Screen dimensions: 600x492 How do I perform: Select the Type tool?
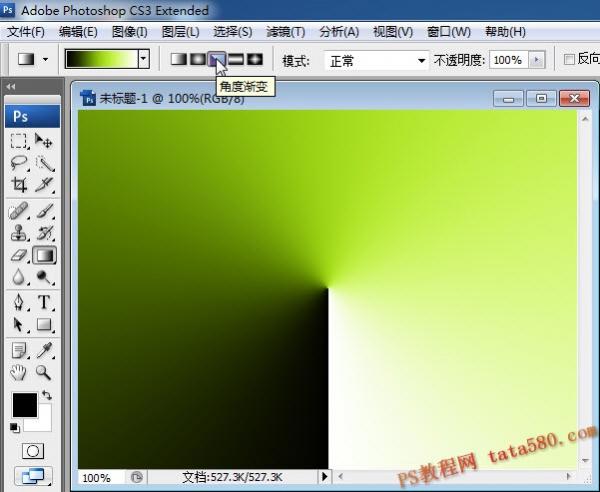click(x=44, y=303)
